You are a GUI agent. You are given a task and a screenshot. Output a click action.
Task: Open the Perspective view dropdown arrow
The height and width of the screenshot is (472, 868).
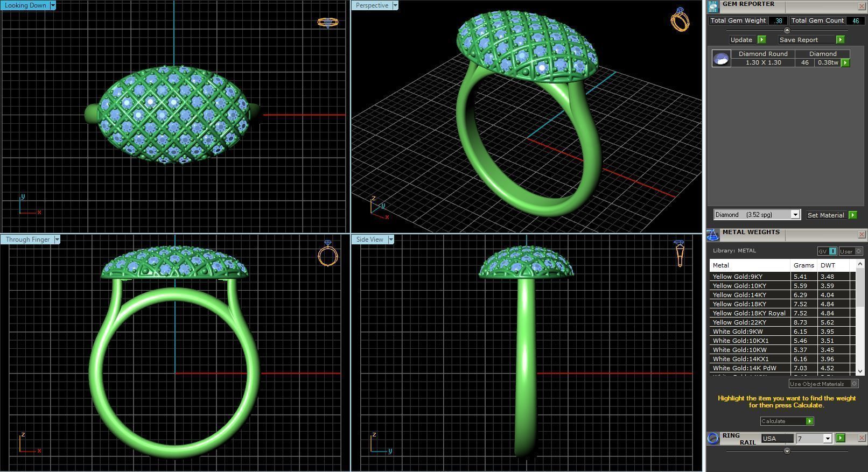[395, 5]
